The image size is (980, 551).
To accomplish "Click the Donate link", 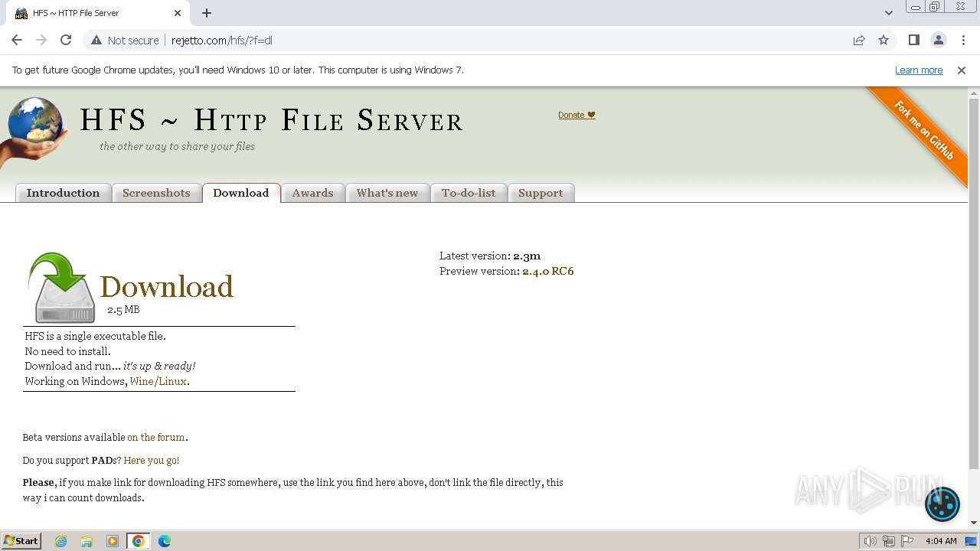I will (x=576, y=115).
